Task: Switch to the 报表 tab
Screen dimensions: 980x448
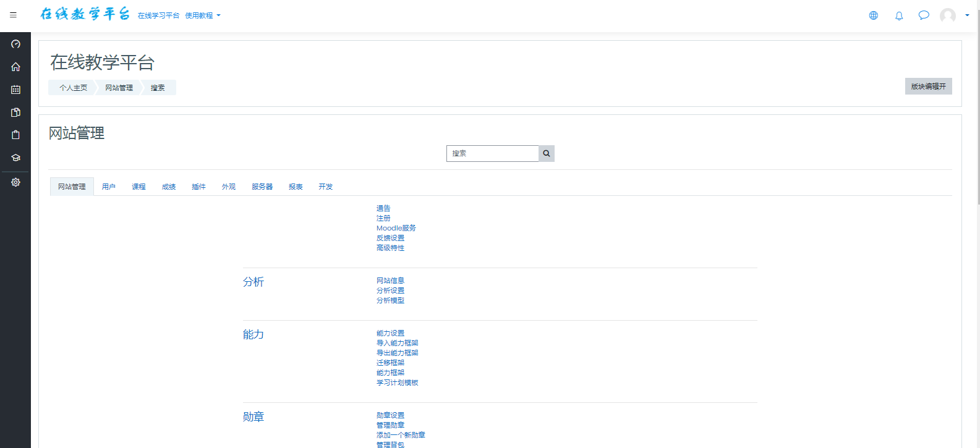Action: [296, 187]
